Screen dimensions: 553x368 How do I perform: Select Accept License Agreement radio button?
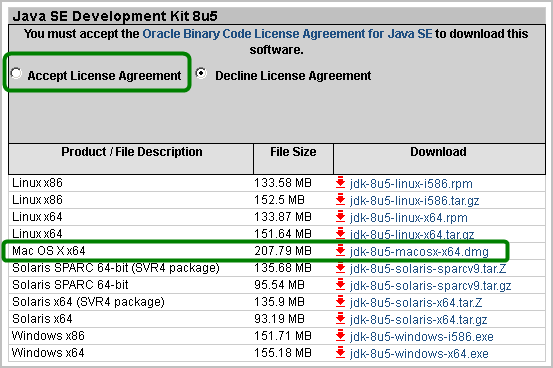[x=16, y=73]
